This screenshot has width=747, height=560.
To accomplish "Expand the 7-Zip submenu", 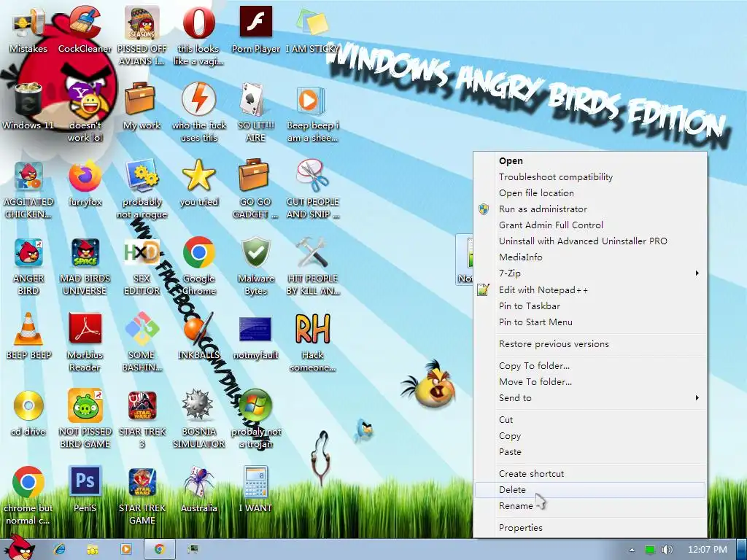I will pyautogui.click(x=589, y=273).
